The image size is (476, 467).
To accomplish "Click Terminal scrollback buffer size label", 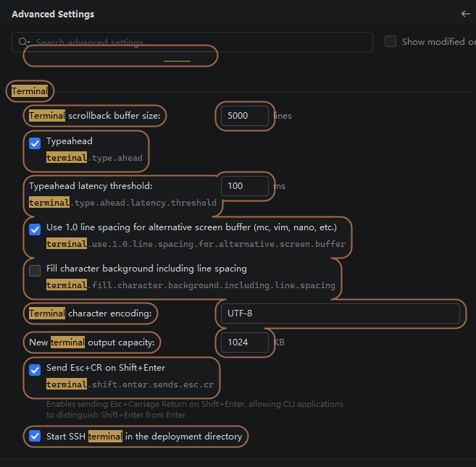I will point(94,116).
